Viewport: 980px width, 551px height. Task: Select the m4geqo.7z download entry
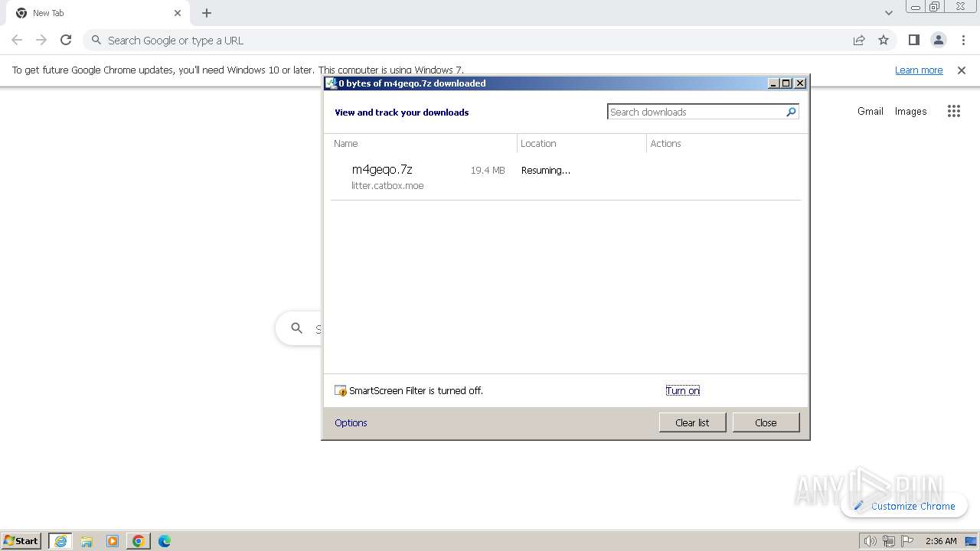567,177
